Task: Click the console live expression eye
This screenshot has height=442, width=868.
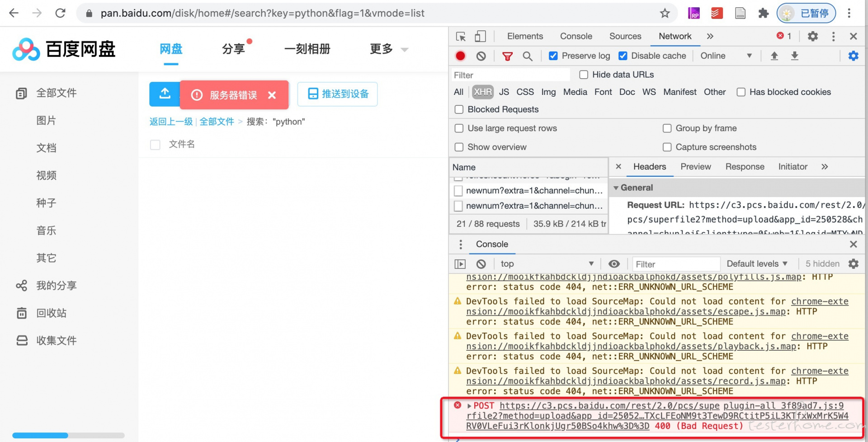Action: coord(614,264)
